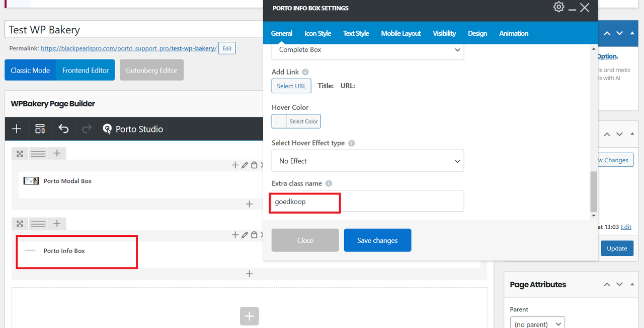The height and width of the screenshot is (328, 644).
Task: Click the Update button
Action: (617, 248)
